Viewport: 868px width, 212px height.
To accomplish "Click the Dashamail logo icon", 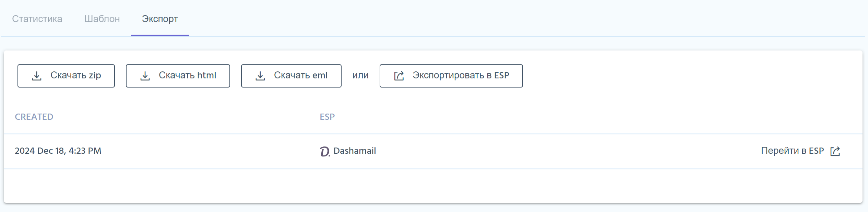I will point(324,151).
